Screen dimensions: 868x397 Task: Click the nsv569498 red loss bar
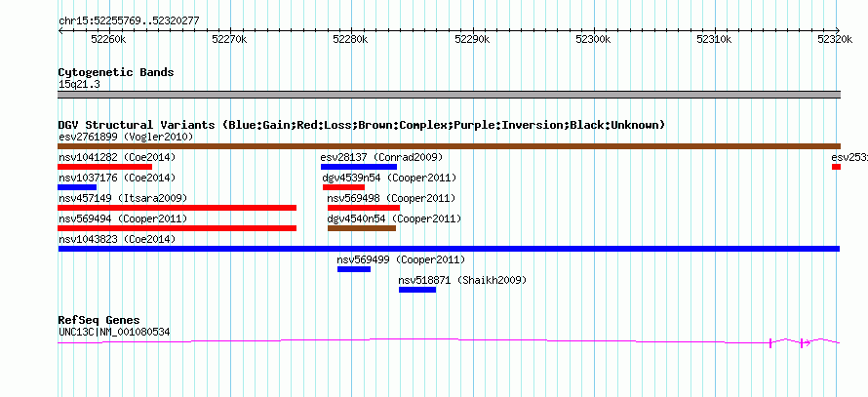pos(364,208)
